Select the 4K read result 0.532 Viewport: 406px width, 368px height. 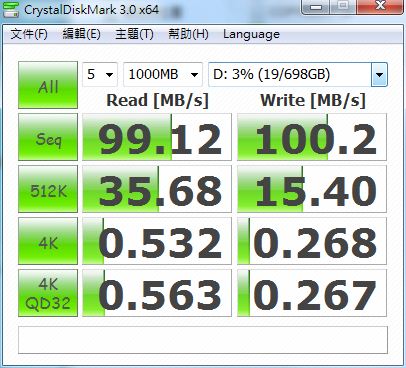click(x=157, y=241)
